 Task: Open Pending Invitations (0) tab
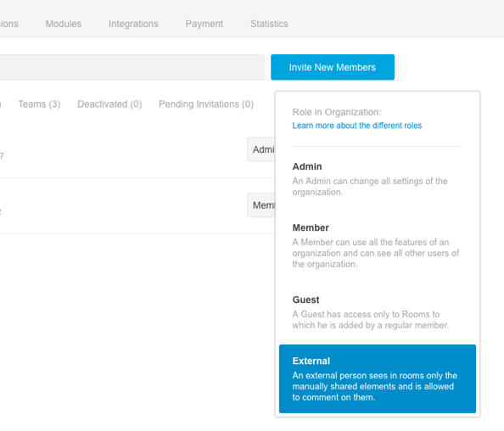click(x=206, y=104)
